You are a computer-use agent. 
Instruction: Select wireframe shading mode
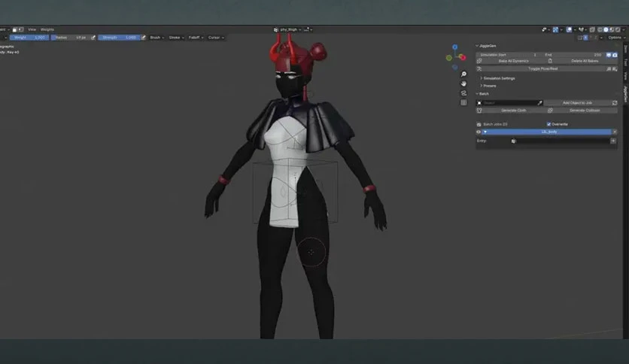[x=600, y=29]
